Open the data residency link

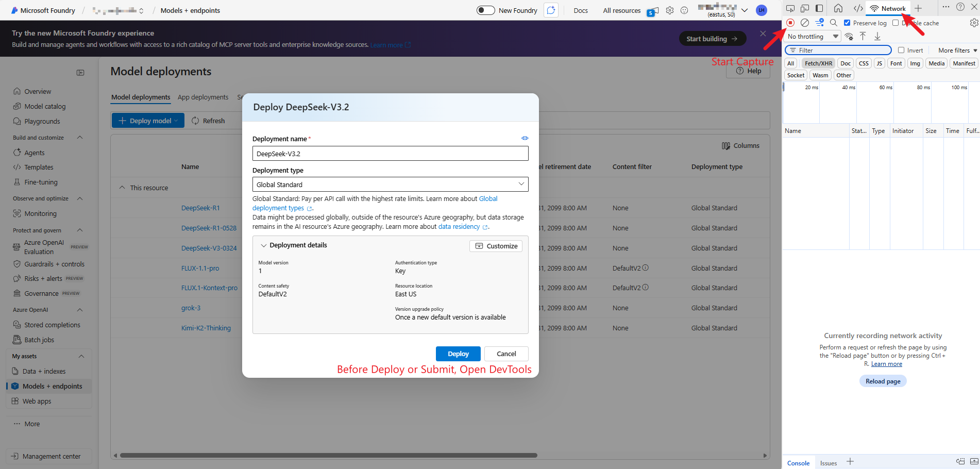point(459,226)
